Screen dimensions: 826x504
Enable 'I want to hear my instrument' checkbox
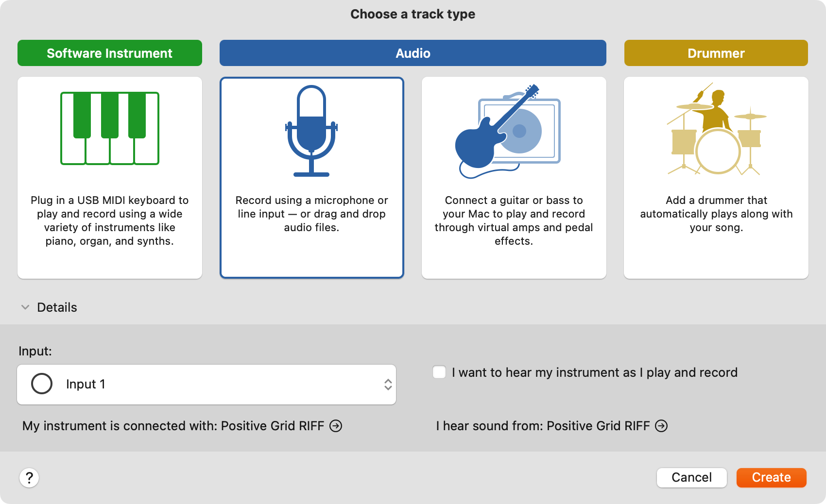point(439,372)
